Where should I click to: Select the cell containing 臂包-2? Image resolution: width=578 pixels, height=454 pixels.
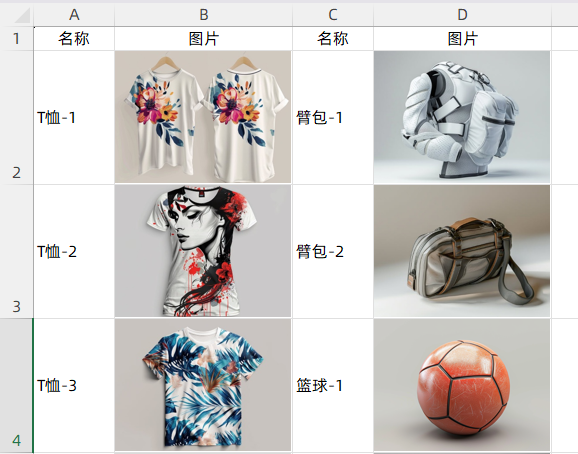click(333, 251)
